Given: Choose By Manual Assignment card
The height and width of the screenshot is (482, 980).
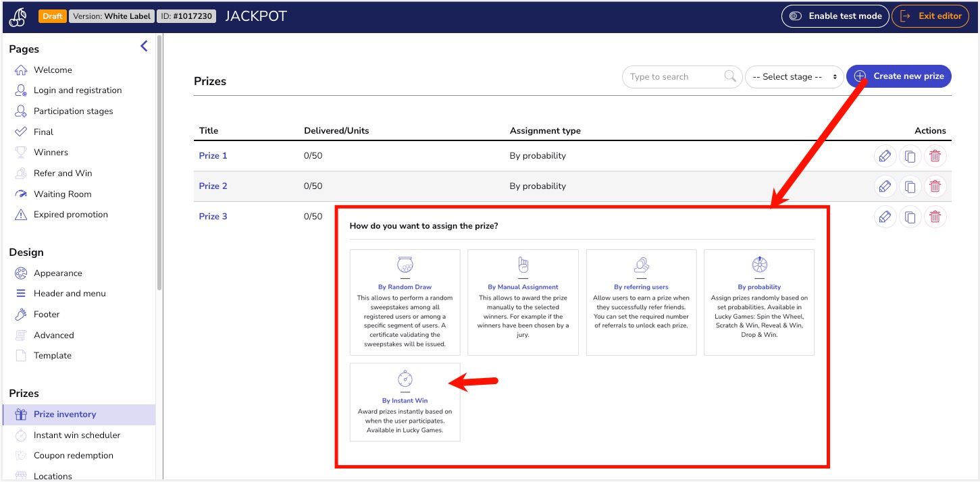Looking at the screenshot, I should coord(523,302).
